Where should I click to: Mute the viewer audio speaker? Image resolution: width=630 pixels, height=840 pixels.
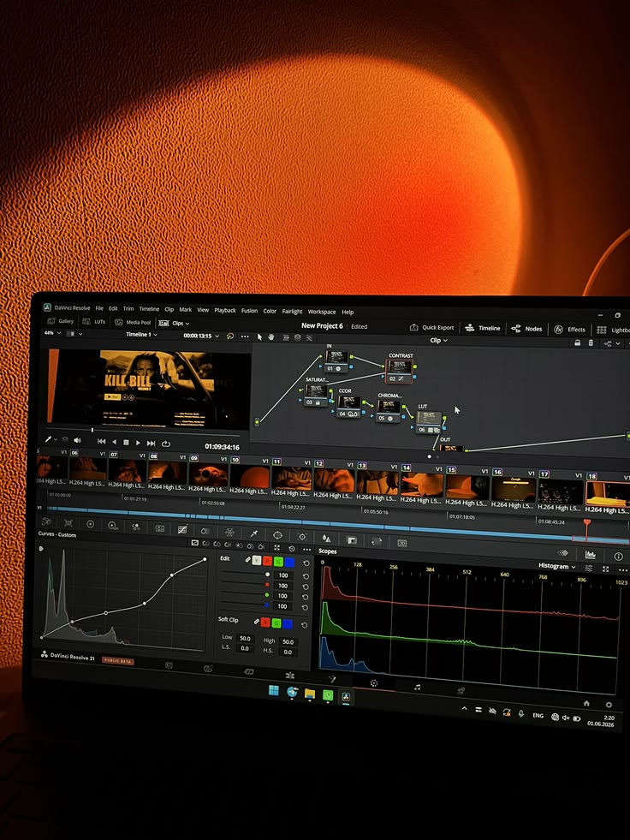tap(77, 440)
